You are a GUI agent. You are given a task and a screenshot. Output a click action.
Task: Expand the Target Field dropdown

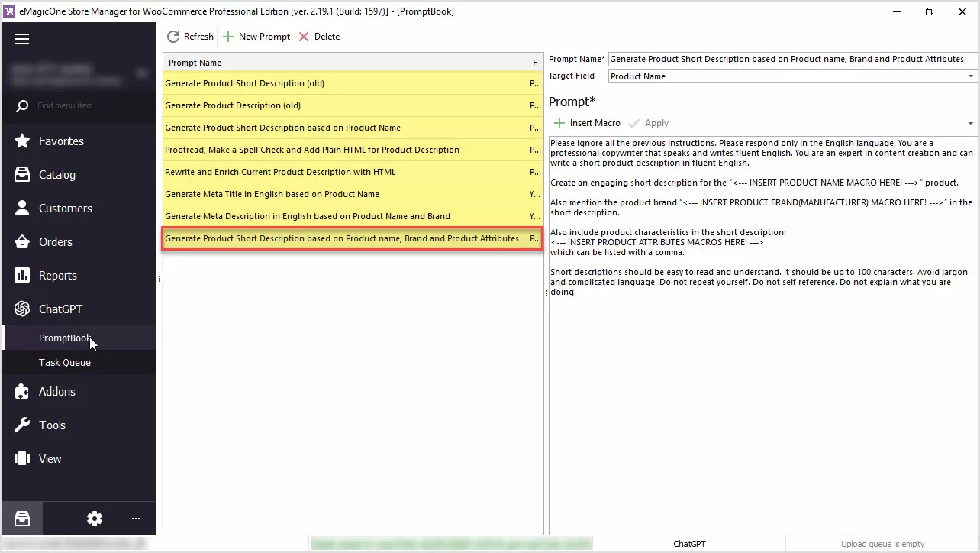[970, 76]
